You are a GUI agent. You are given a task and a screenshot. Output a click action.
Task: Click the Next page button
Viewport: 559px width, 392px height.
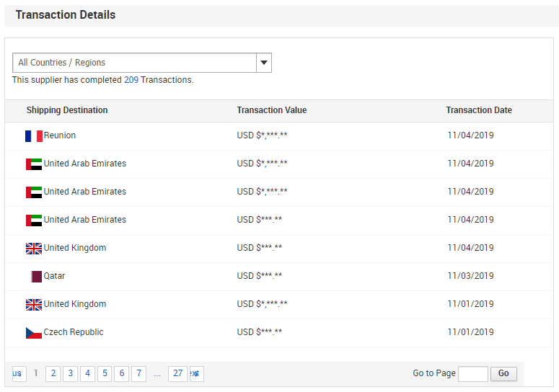[197, 373]
